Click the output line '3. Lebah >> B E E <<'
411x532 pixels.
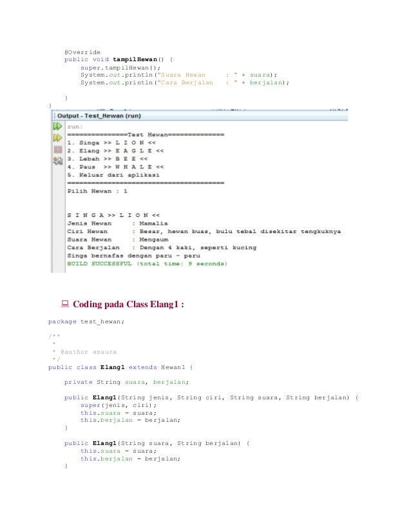tap(107, 159)
